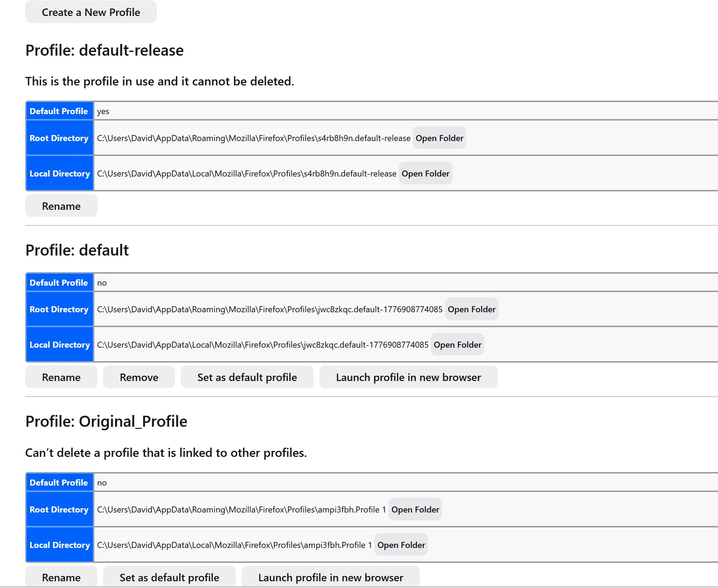
Task: Open Root Directory folder for Original_Profile
Action: [415, 510]
